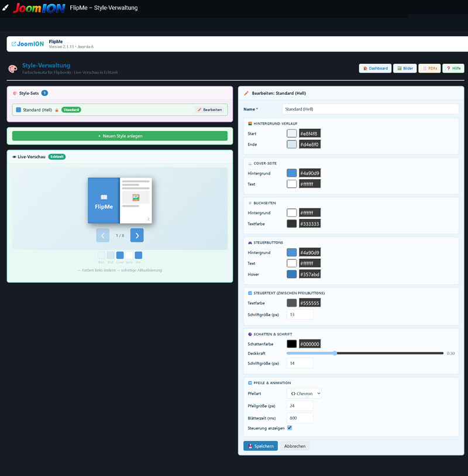Open the Steuerbuttons Hover color swatch
The height and width of the screenshot is (476, 468).
point(292,275)
